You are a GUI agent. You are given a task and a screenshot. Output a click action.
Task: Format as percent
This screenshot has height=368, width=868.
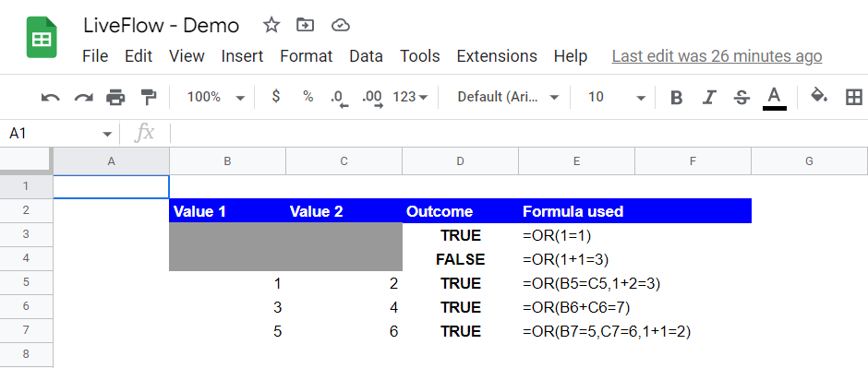pyautogui.click(x=307, y=97)
